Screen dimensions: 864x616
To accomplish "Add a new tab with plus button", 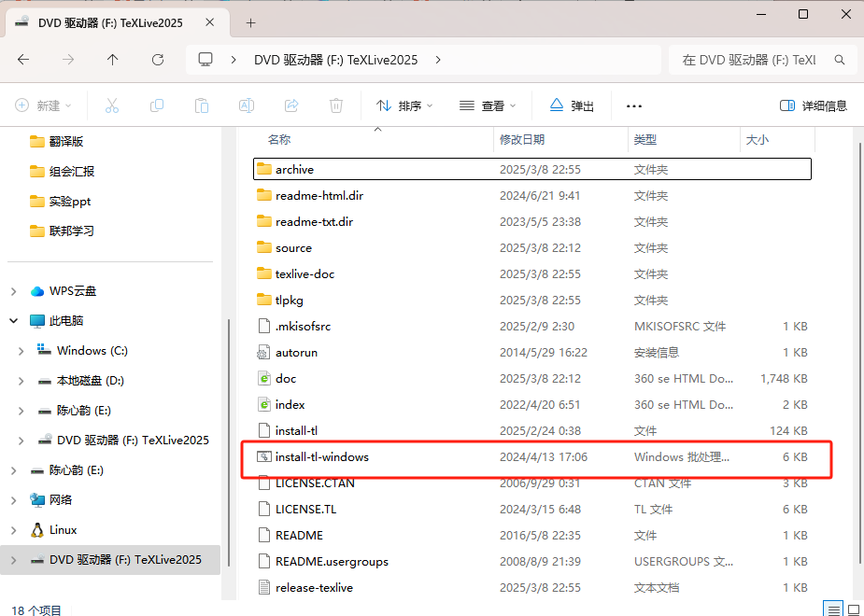I will [250, 22].
